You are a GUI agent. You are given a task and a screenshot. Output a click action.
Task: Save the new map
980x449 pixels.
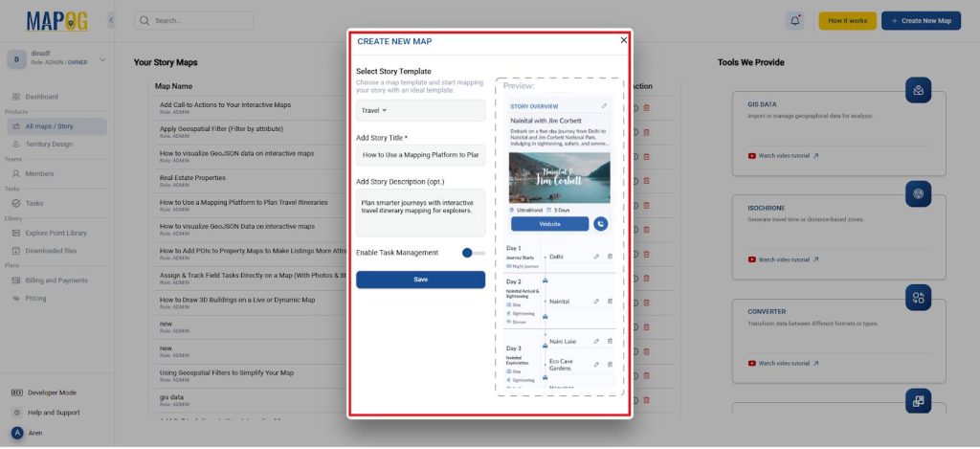tap(421, 280)
